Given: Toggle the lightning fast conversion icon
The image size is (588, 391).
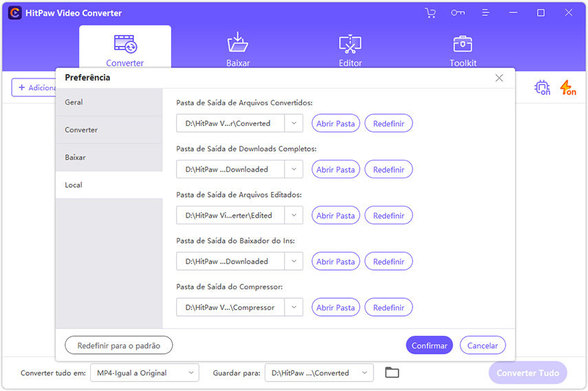Looking at the screenshot, I should coord(568,87).
